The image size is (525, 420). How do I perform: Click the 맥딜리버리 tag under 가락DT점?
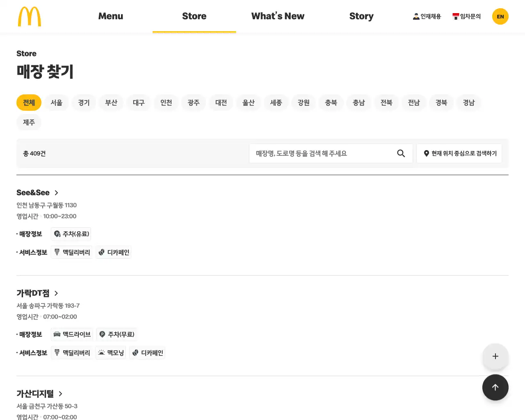pyautogui.click(x=71, y=353)
